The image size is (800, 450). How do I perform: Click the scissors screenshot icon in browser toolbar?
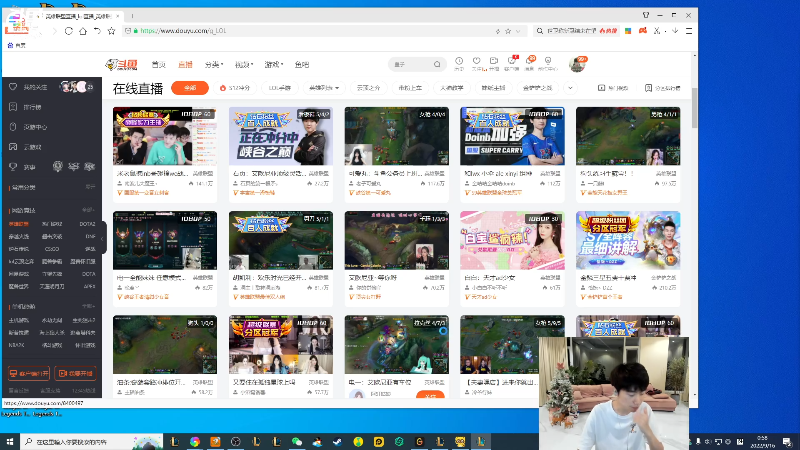[657, 31]
